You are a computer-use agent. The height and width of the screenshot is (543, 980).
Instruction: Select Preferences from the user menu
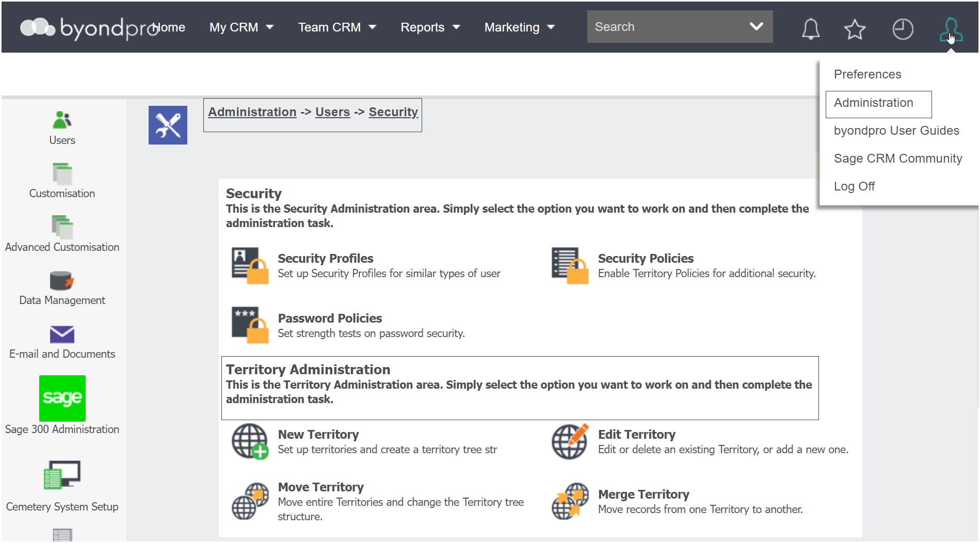click(x=867, y=74)
